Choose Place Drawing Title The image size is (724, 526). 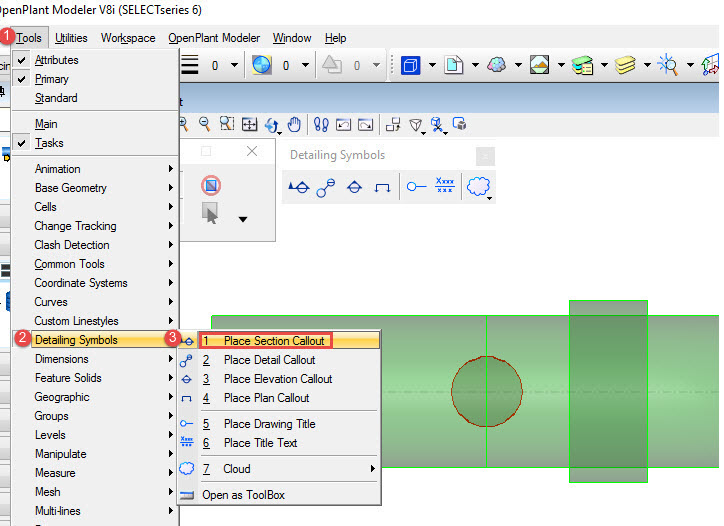[x=279, y=423]
